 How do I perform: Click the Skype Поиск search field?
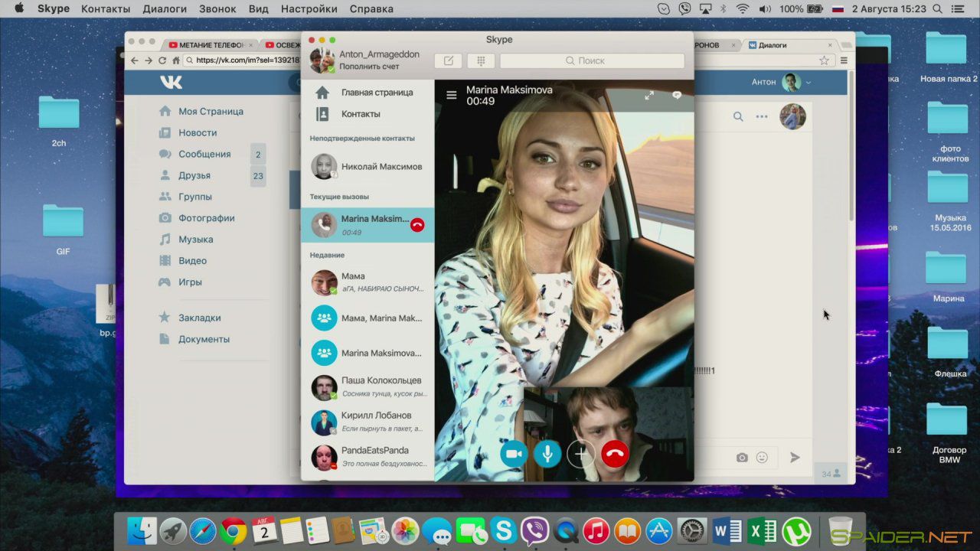coord(592,60)
